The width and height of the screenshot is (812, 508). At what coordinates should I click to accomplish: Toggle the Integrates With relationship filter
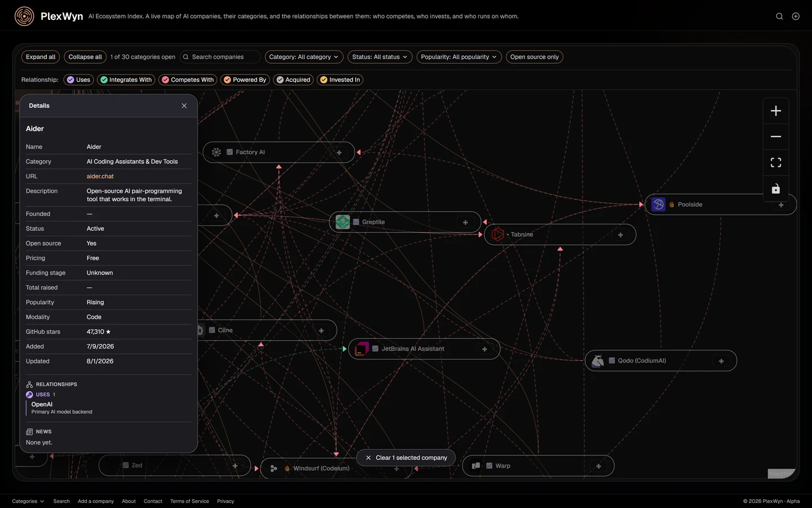[x=126, y=80]
